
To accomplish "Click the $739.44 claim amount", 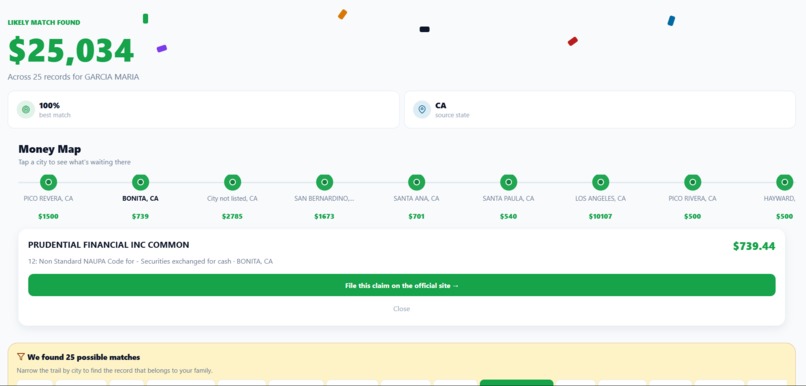I will click(754, 246).
